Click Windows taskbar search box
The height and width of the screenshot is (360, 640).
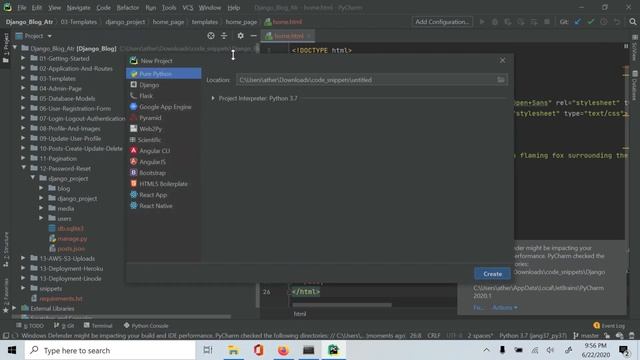(x=110, y=350)
